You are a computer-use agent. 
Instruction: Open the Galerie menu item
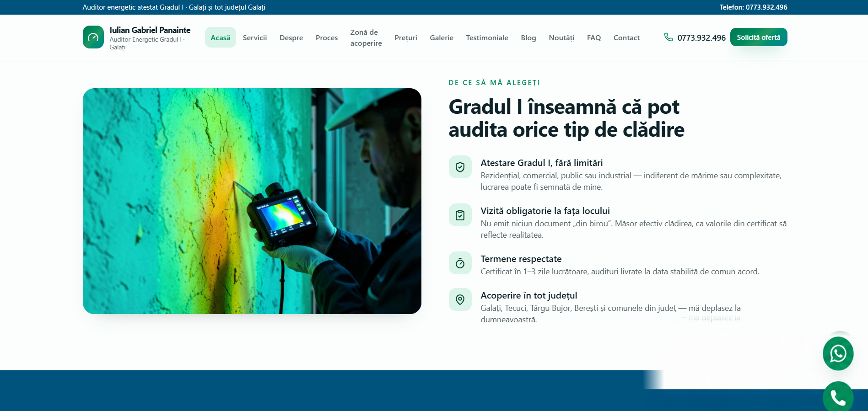(x=442, y=37)
